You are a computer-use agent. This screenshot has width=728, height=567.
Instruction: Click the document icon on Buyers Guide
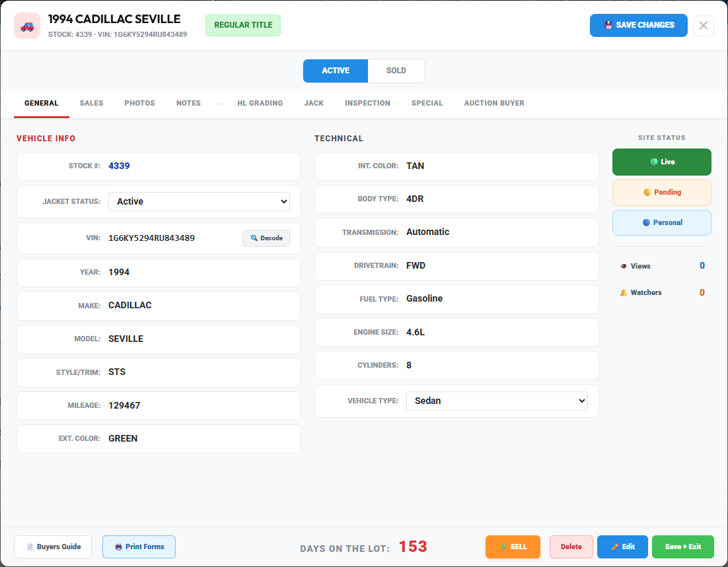(29, 547)
